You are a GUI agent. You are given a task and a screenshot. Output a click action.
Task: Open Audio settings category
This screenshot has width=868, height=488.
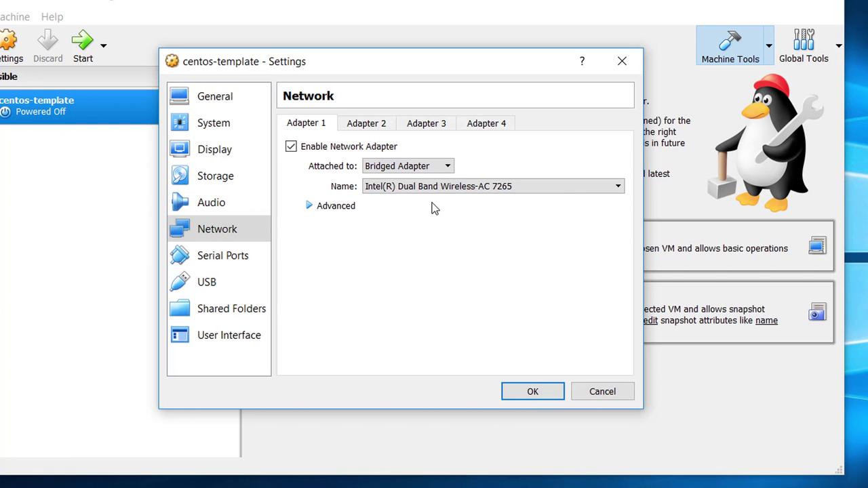[x=211, y=202]
